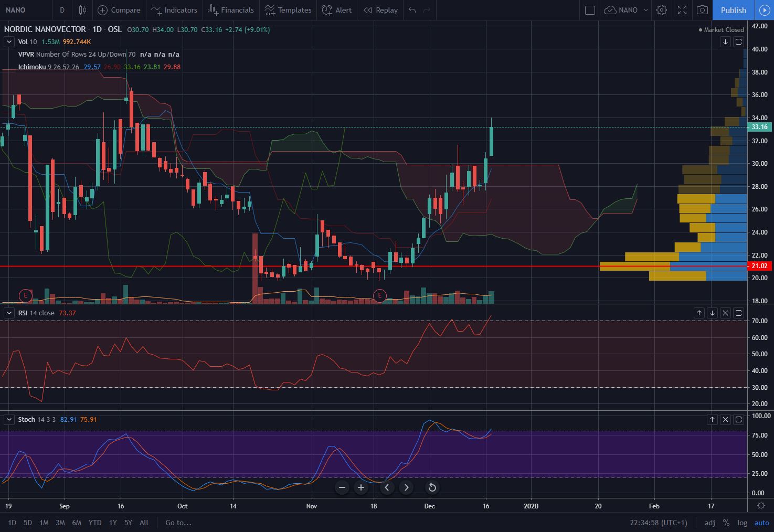Collapse the main chart indicator legend

(9, 41)
